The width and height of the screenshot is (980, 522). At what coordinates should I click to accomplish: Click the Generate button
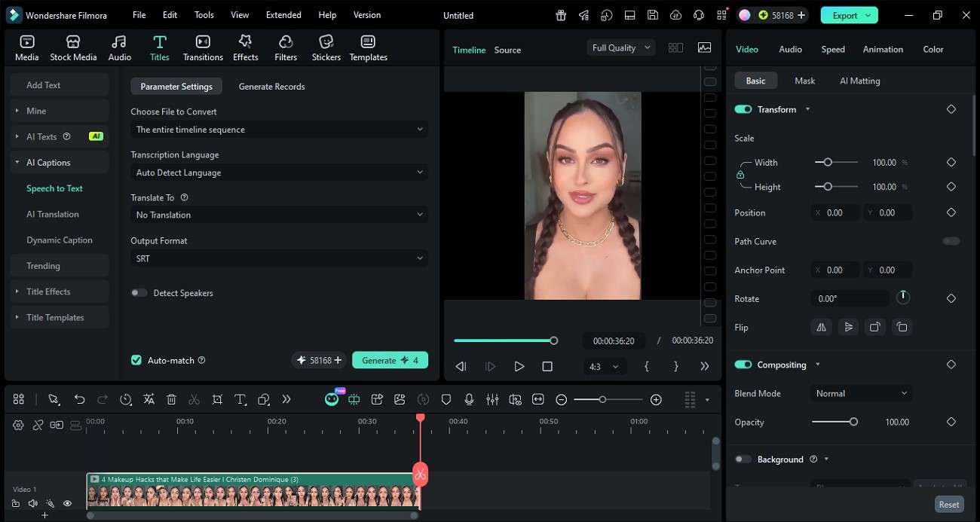(x=390, y=360)
